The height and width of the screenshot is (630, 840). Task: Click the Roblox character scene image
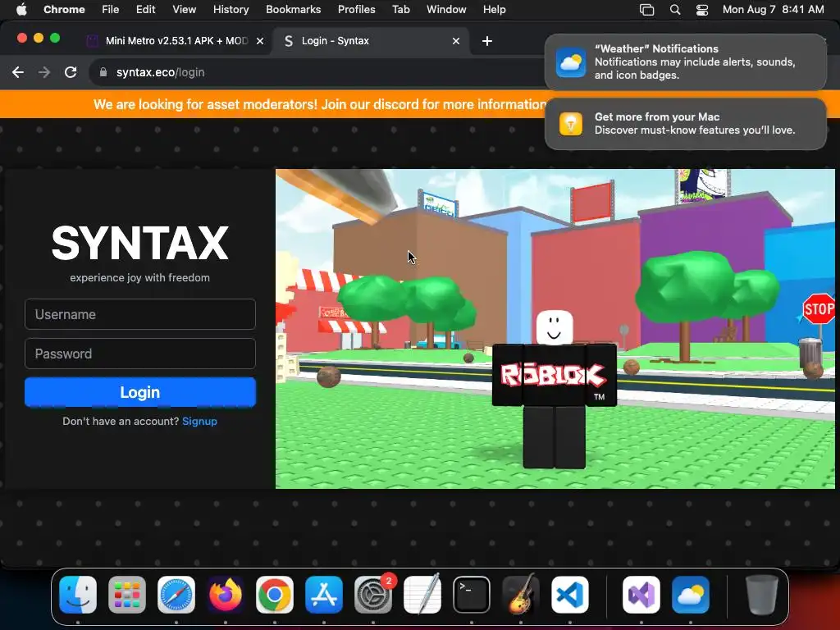[x=555, y=329]
